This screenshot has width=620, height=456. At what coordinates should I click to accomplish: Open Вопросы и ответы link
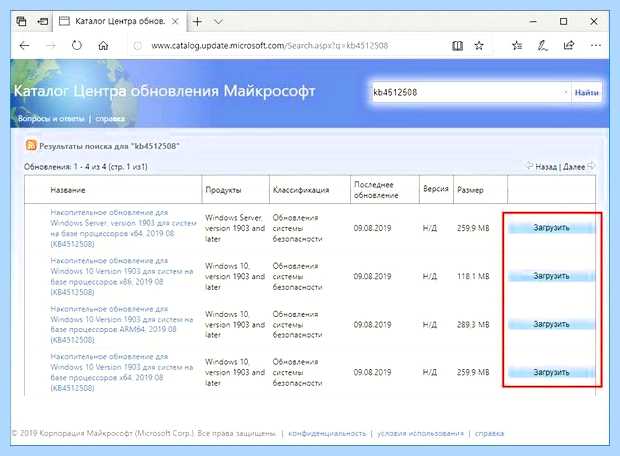51,119
